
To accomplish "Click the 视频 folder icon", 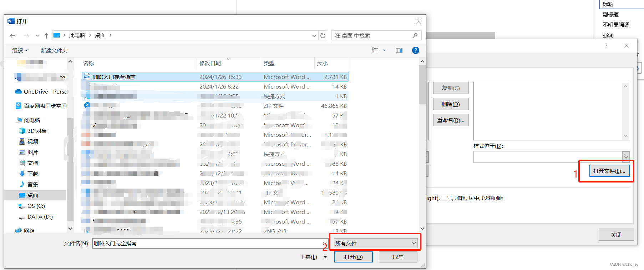I will click(x=22, y=141).
